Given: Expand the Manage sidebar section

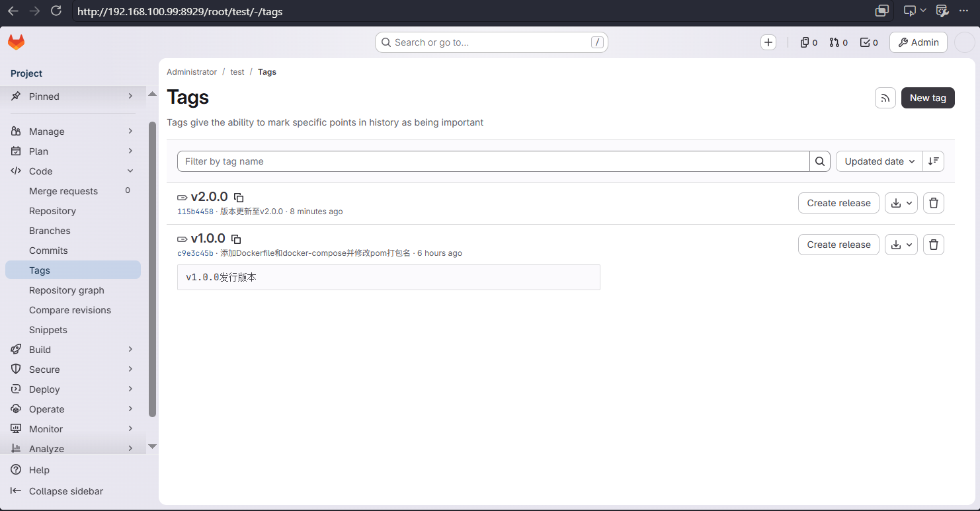Looking at the screenshot, I should (73, 132).
